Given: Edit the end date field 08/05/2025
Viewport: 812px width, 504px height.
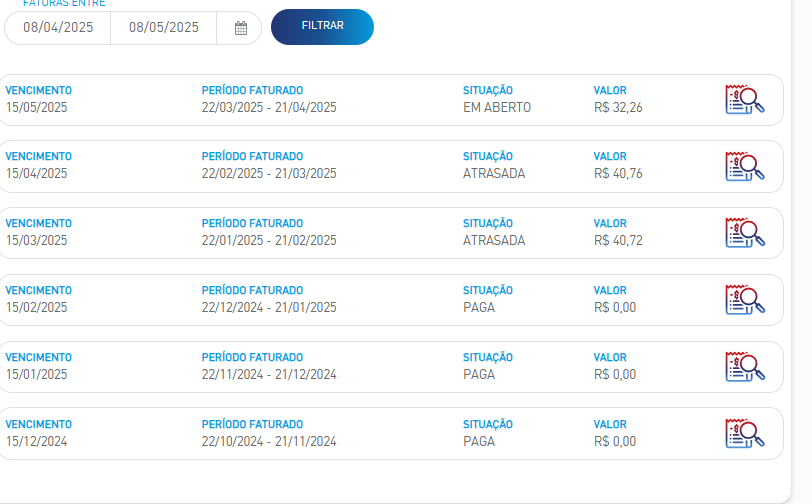Looking at the screenshot, I should tap(164, 27).
